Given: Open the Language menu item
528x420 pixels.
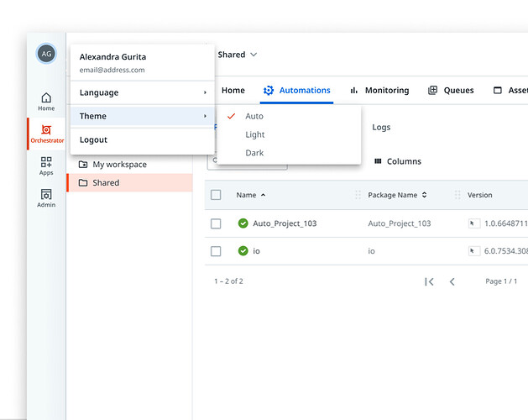Looking at the screenshot, I should pyautogui.click(x=143, y=92).
